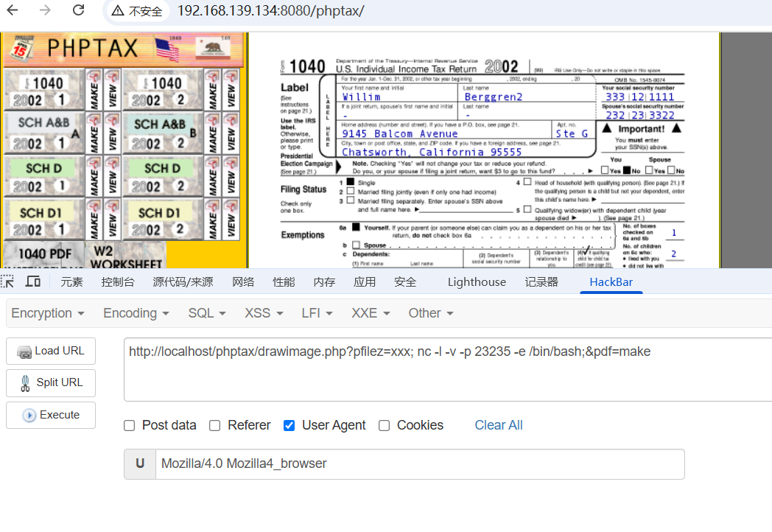
Task: Click the Married filing jointly box on form
Action: (x=351, y=191)
